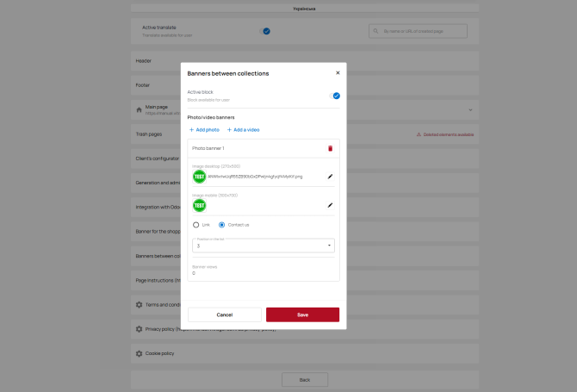577x392 pixels.
Task: Click the Privacy policy gear icon
Action: (139, 329)
